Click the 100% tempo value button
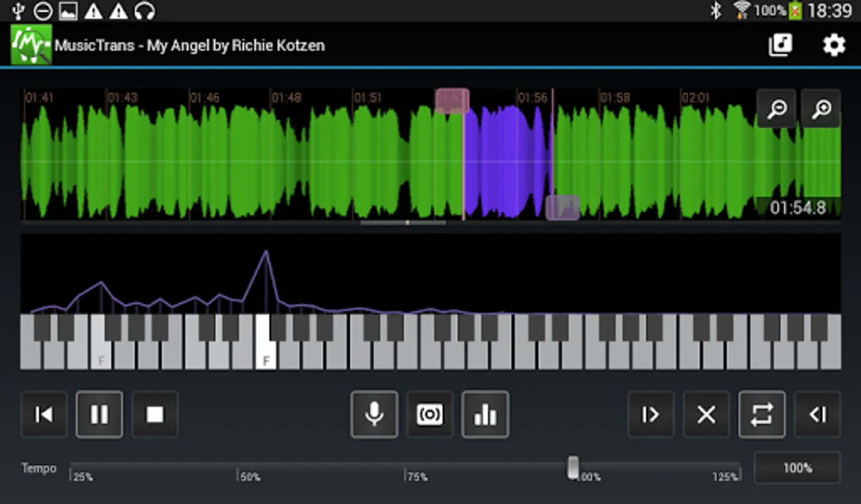 797,468
